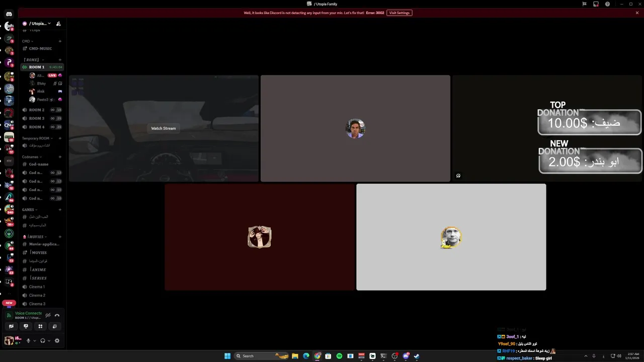This screenshot has width=644, height=362.
Task: Click Visit Settings in the mic error banner
Action: [x=399, y=13]
